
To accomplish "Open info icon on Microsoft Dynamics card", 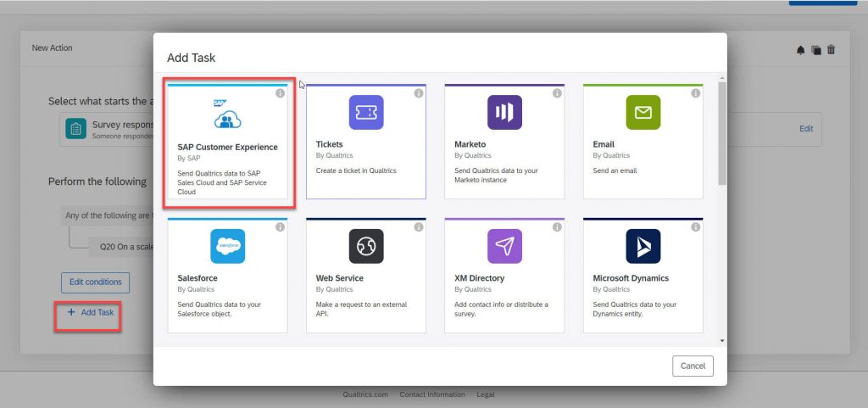I will [x=695, y=227].
